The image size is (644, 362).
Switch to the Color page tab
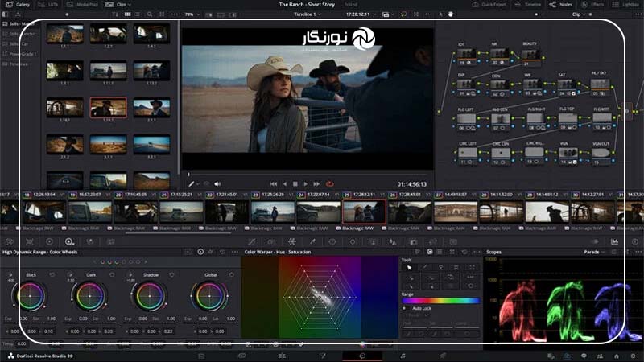pos(362,356)
